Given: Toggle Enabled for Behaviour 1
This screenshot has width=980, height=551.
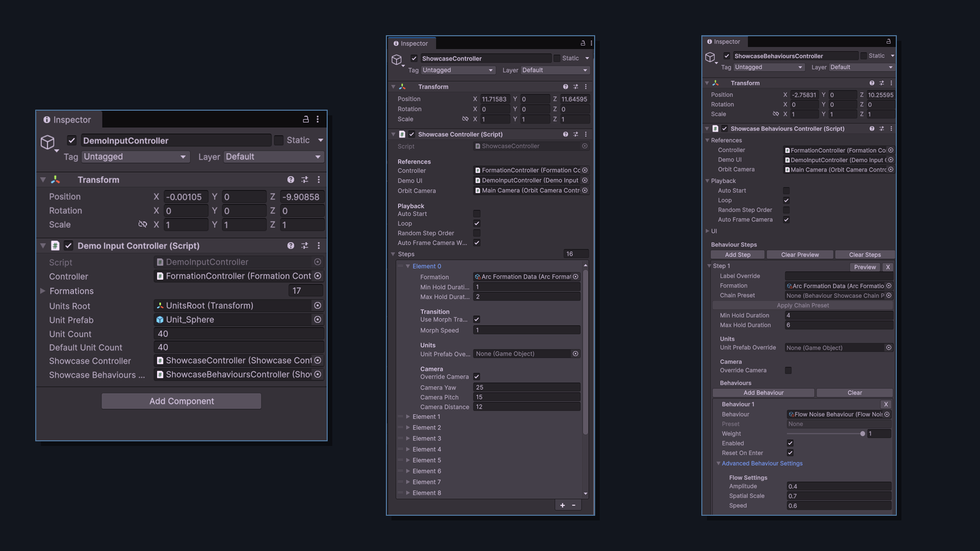Looking at the screenshot, I should [x=790, y=443].
